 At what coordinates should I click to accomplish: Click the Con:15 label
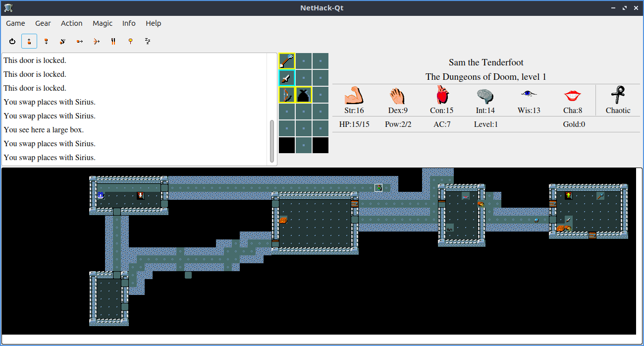441,111
